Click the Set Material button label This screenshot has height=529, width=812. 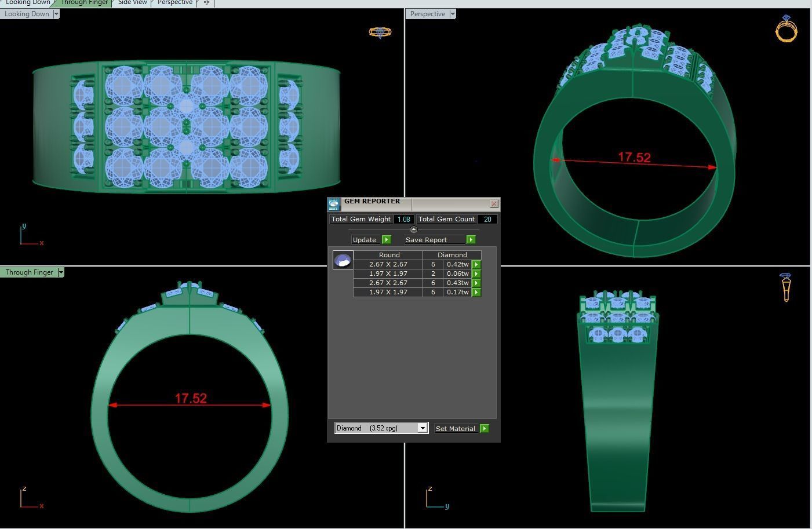(455, 429)
